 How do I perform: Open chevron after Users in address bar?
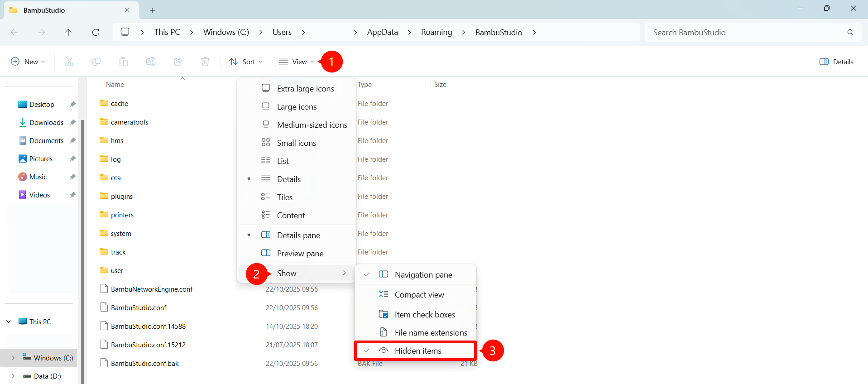click(303, 32)
